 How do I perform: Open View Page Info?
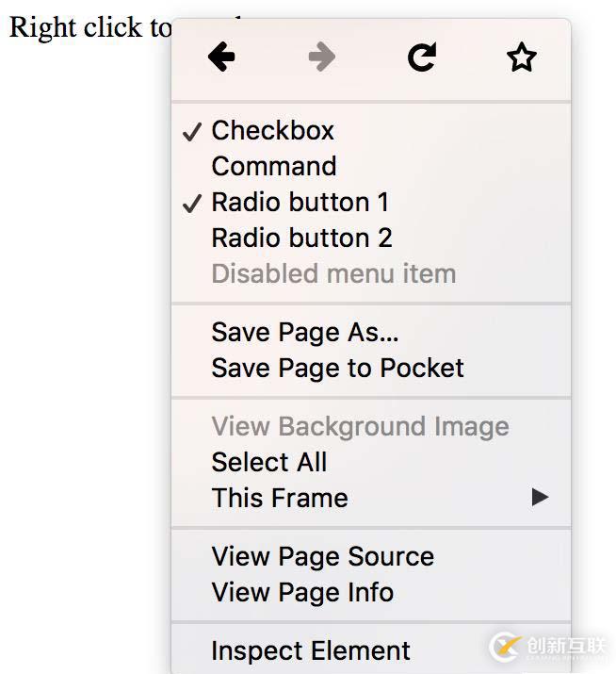(x=302, y=593)
